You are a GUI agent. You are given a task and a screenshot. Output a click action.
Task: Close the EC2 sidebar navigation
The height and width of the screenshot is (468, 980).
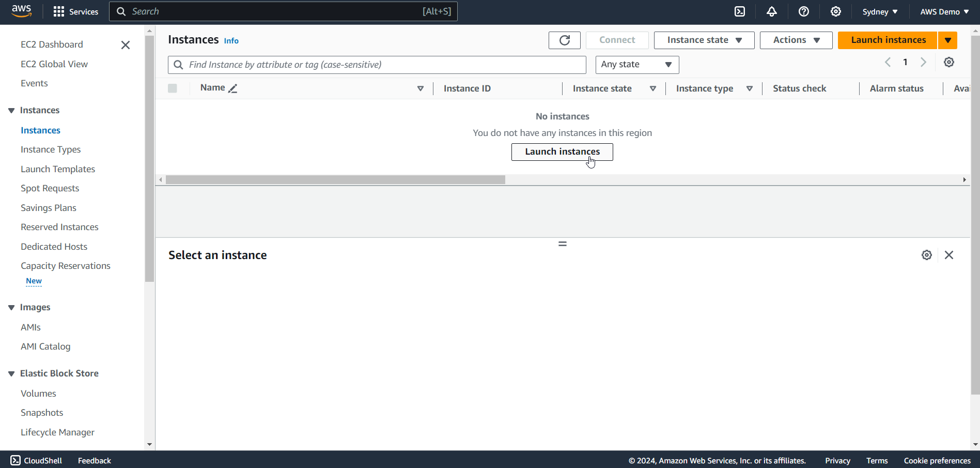tap(126, 45)
